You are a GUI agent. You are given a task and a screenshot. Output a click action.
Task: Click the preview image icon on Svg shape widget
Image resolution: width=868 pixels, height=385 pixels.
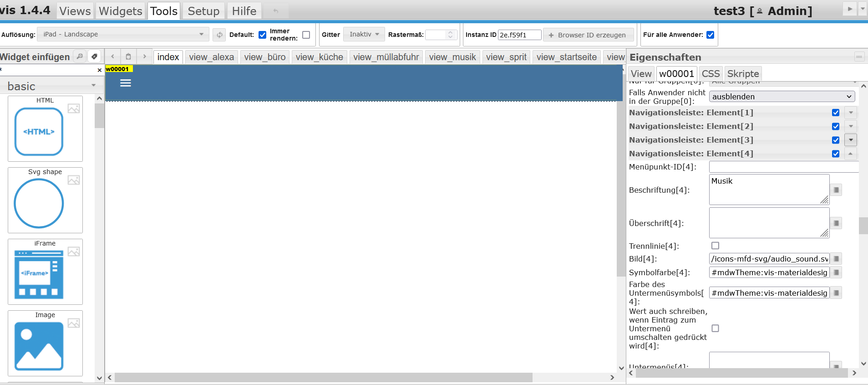pos(74,180)
